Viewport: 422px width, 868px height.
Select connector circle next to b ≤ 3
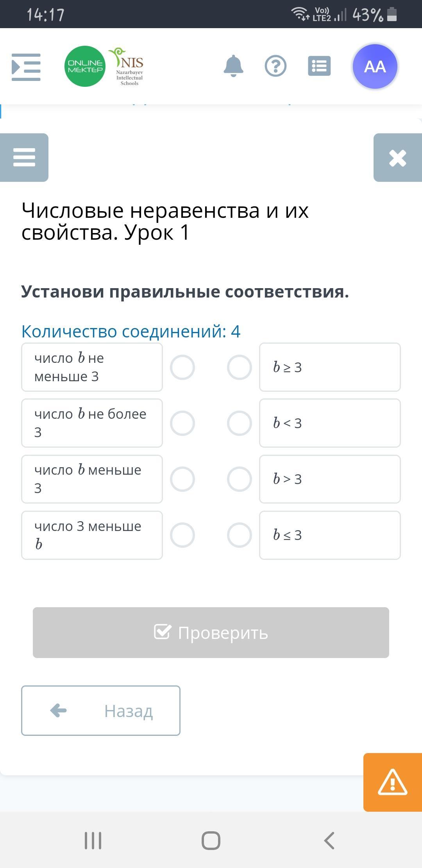(240, 535)
